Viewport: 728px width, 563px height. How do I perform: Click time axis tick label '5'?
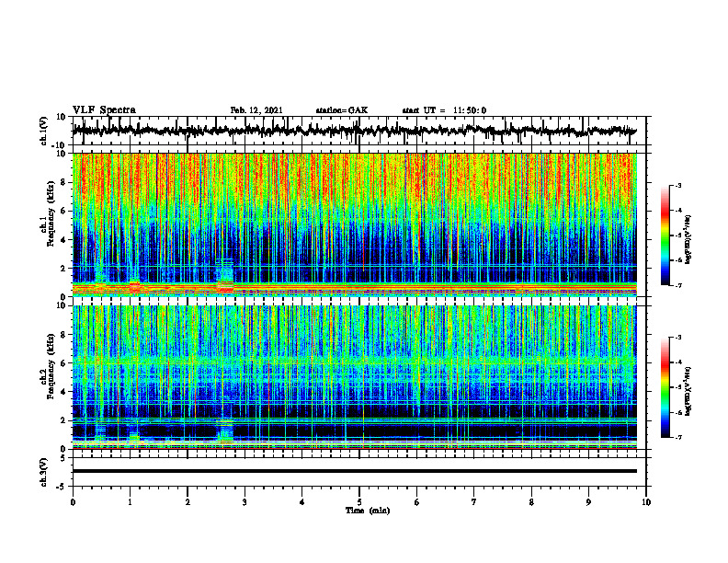(359, 502)
